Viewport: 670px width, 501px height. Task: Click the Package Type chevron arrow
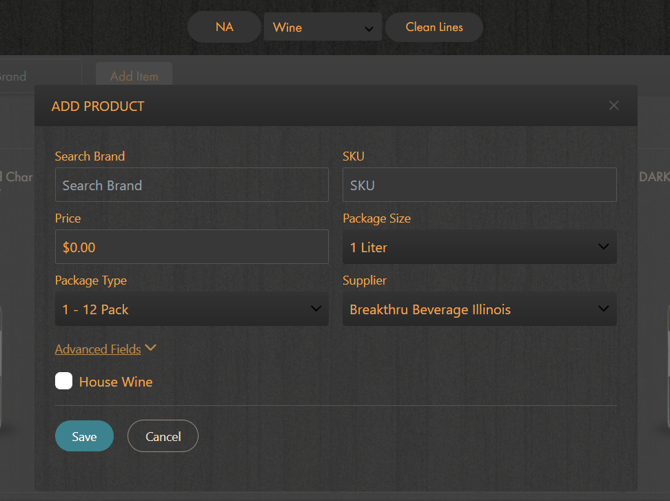tap(316, 309)
